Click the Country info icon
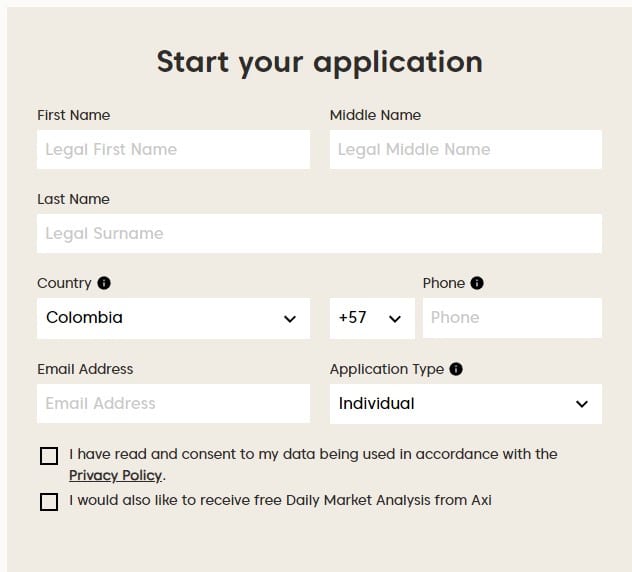The image size is (632, 572). [x=104, y=283]
